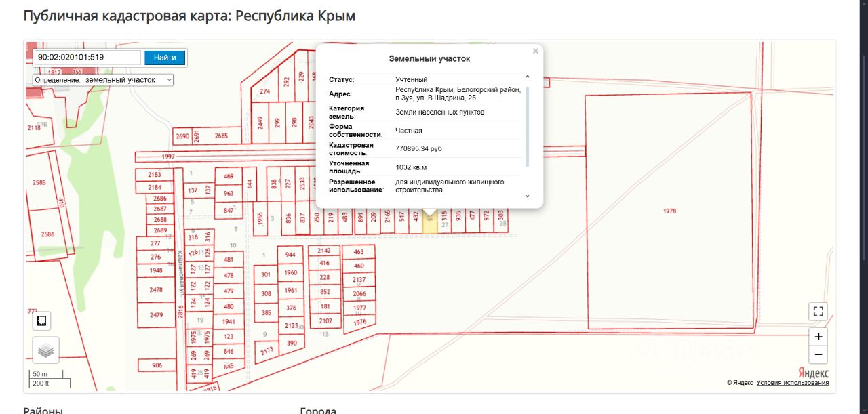
Task: Select parcel 463
Action: point(359,252)
